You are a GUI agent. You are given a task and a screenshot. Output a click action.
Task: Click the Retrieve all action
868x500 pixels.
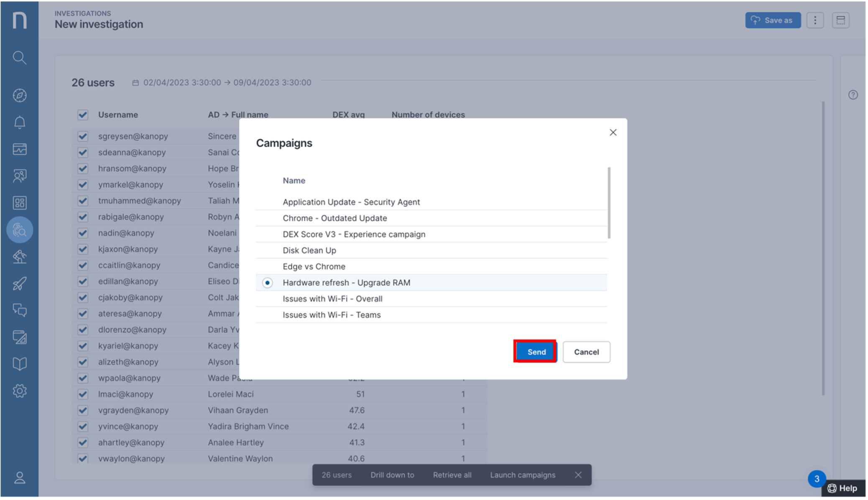pos(452,475)
